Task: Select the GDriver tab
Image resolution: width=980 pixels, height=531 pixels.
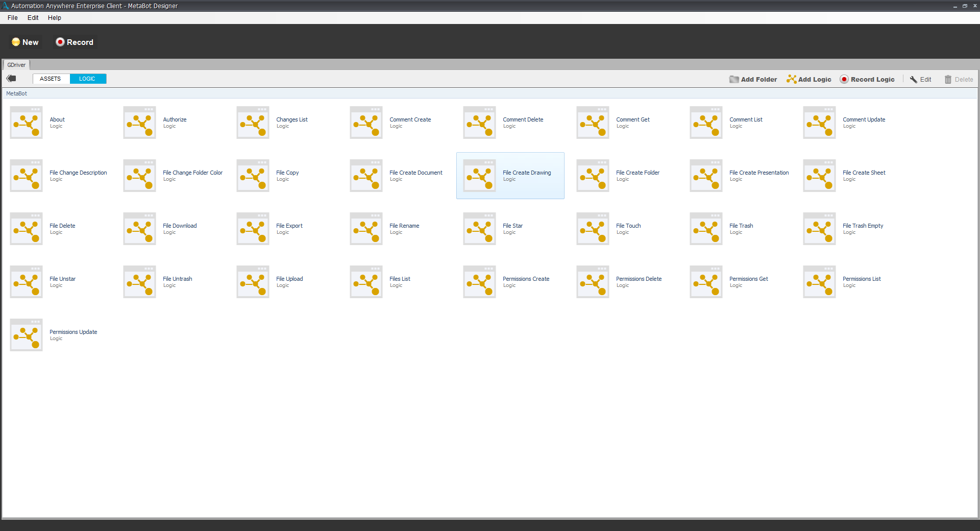Action: [16, 65]
